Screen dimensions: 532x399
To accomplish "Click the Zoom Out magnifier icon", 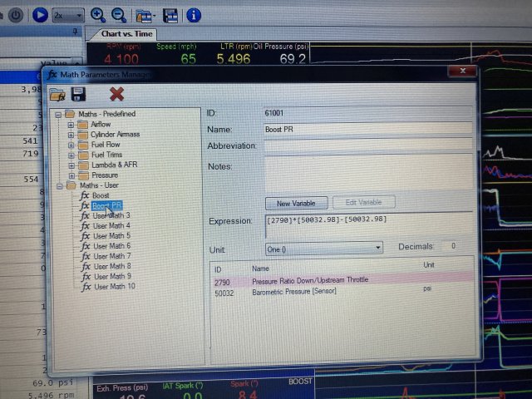I will (119, 15).
